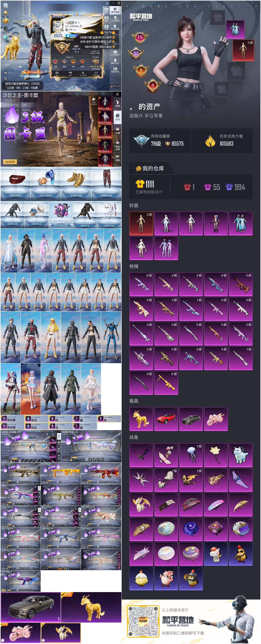Click the magnifier zoom icon under share
The height and width of the screenshot is (644, 261).
[x=5, y=79]
